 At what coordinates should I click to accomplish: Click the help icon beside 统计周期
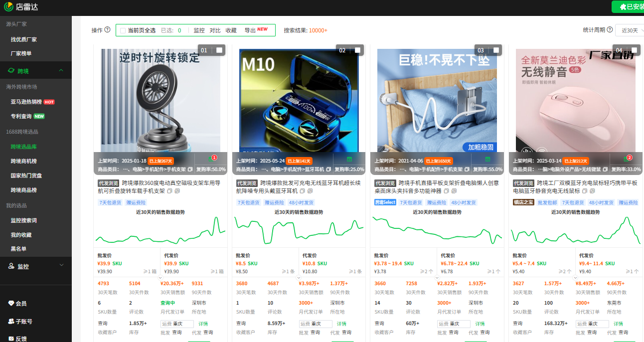pyautogui.click(x=610, y=30)
